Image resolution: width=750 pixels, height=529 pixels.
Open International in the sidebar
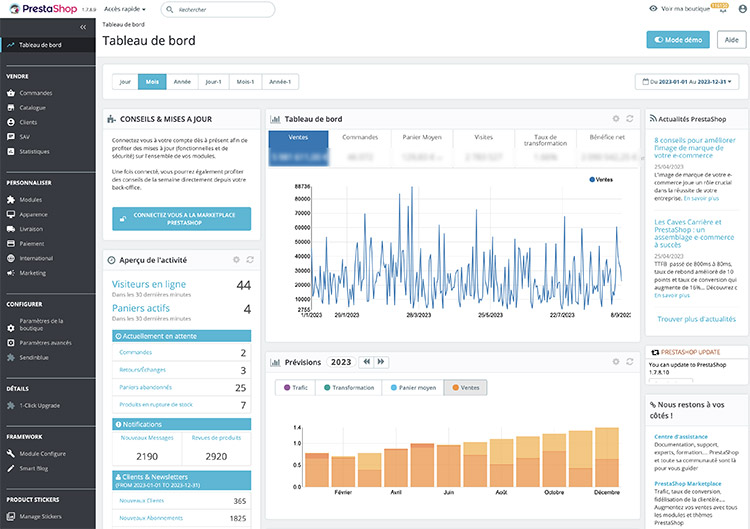pos(36,258)
